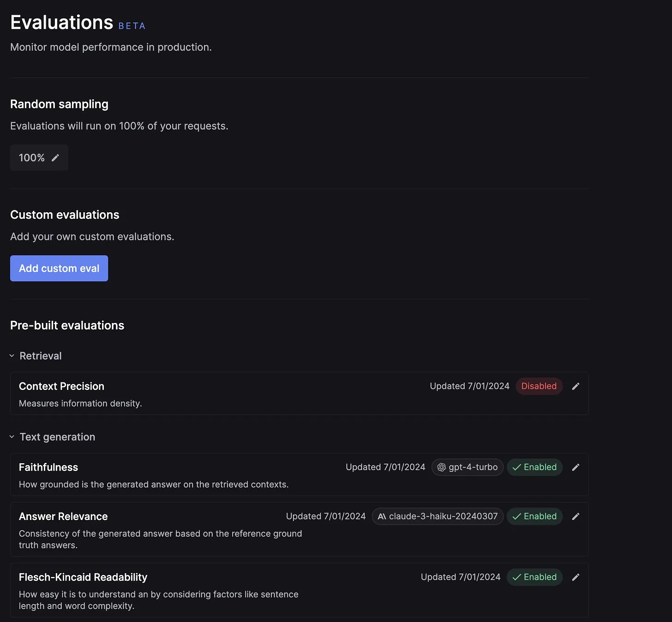Disable the Faithfulness evaluation
This screenshot has height=622, width=672.
534,467
